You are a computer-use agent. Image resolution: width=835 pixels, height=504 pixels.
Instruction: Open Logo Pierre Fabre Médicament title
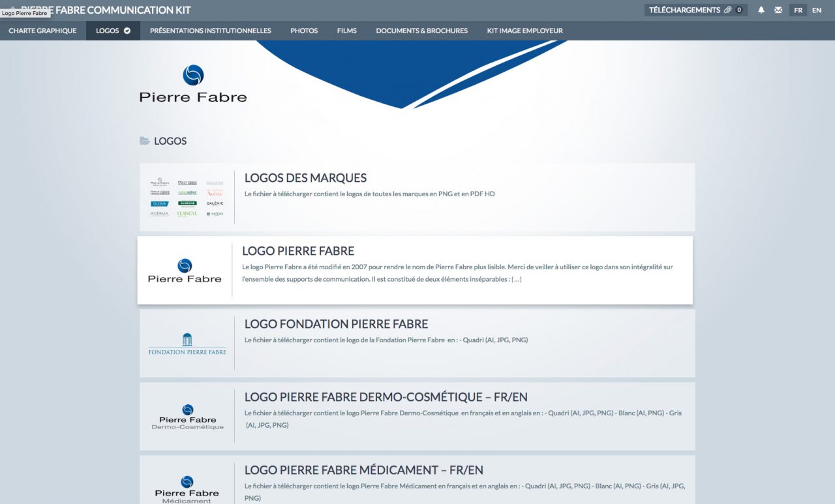point(364,470)
